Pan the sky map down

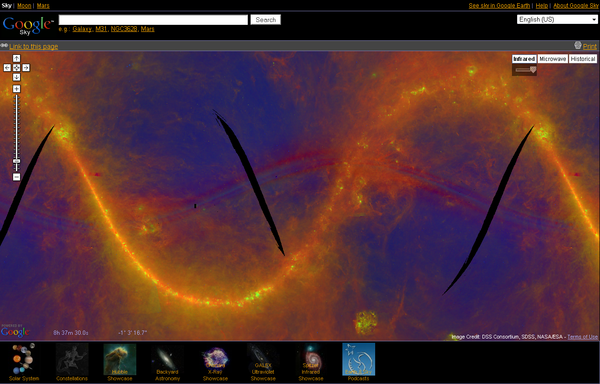click(16, 77)
